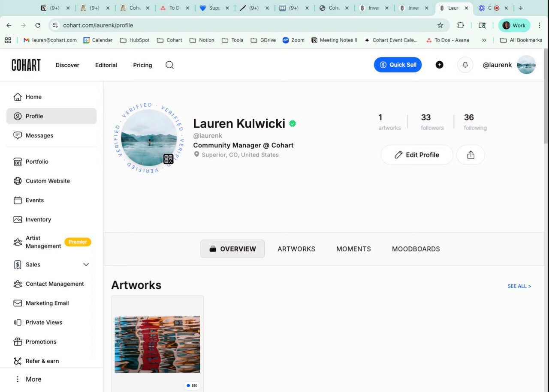This screenshot has height=392, width=549.
Task: Show hidden bookmarks with the double chevron
Action: [484, 40]
